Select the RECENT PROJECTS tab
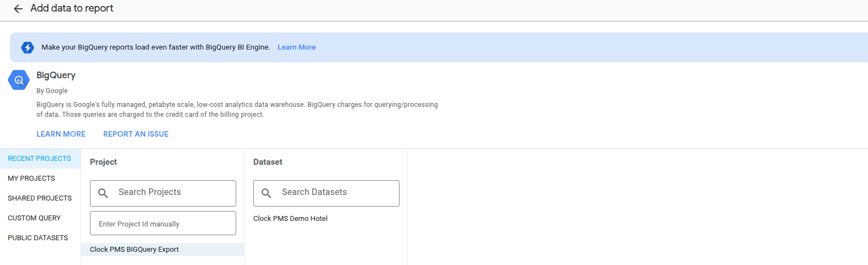Viewport: 868px width, 265px height. click(40, 159)
